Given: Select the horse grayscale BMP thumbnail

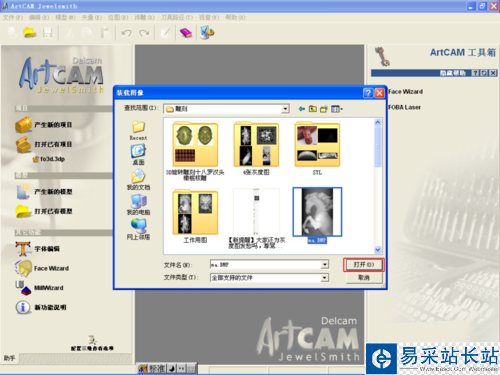Looking at the screenshot, I should point(317,212).
